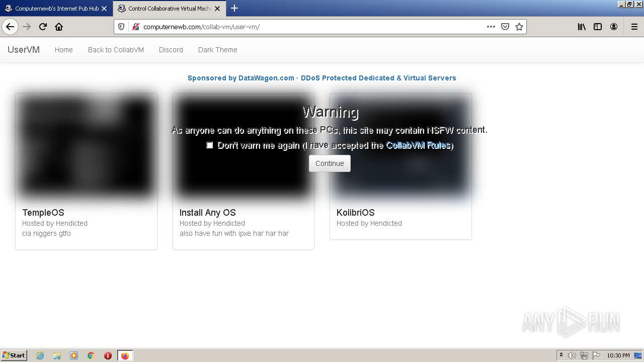The width and height of the screenshot is (644, 362).
Task: Click 'also have fun with ipxe' text
Action: click(x=234, y=233)
